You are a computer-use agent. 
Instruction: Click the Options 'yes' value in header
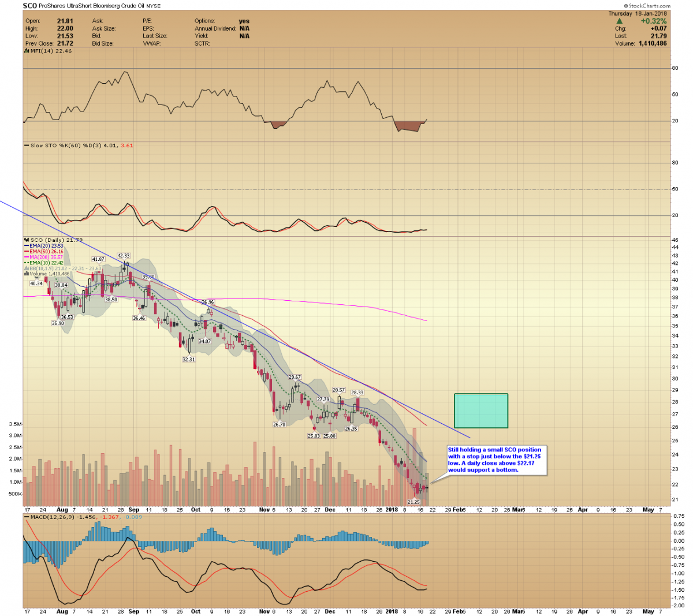(x=244, y=21)
